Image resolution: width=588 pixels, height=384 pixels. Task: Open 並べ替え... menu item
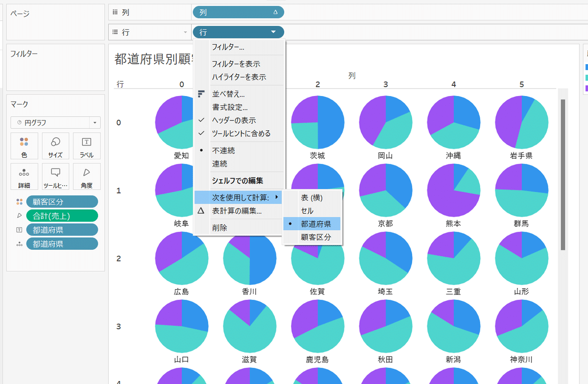pos(239,94)
